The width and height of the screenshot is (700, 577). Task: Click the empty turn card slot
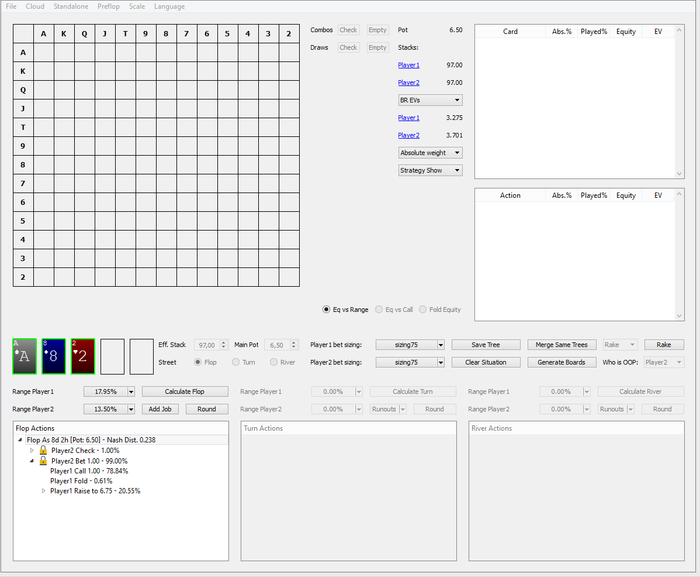112,356
